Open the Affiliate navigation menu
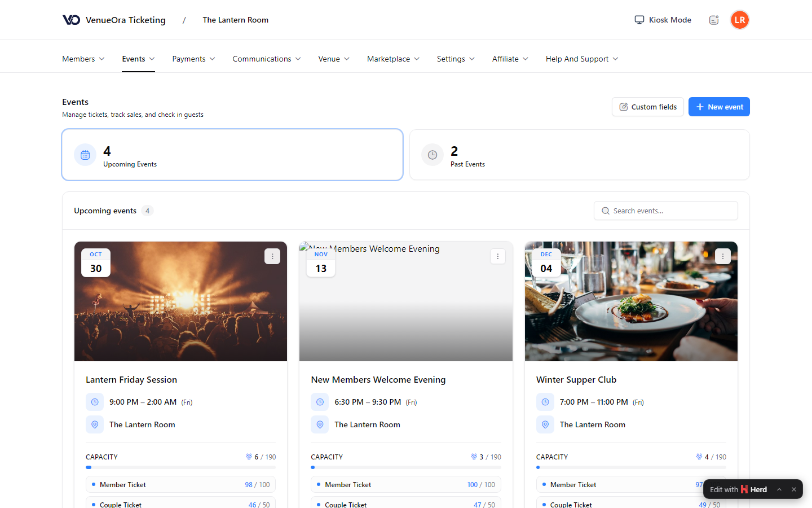The height and width of the screenshot is (508, 812). coord(510,59)
